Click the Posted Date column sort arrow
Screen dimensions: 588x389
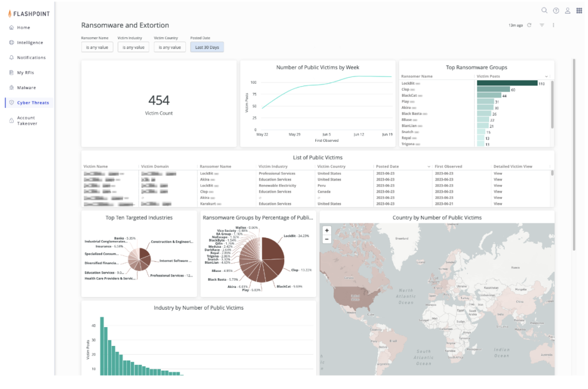[x=428, y=166]
